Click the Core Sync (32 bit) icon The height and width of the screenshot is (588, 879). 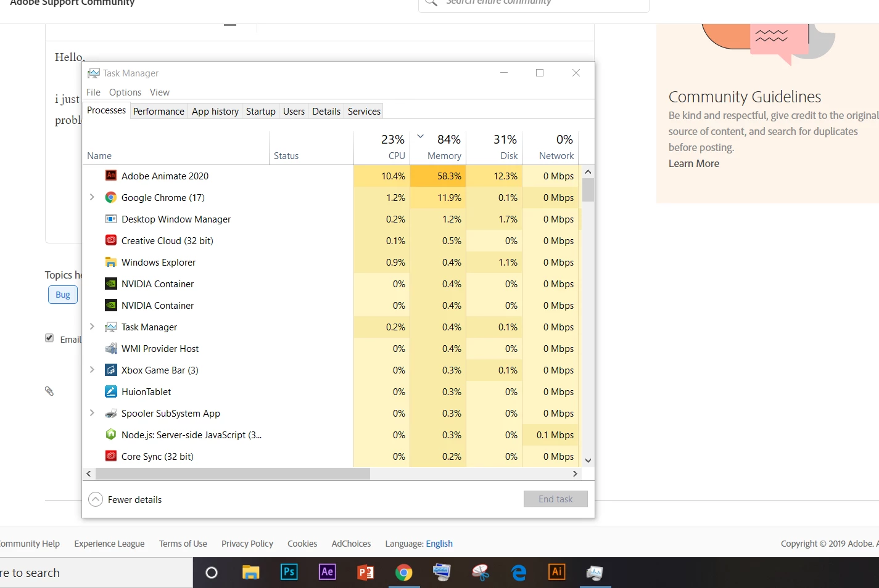[x=111, y=456]
